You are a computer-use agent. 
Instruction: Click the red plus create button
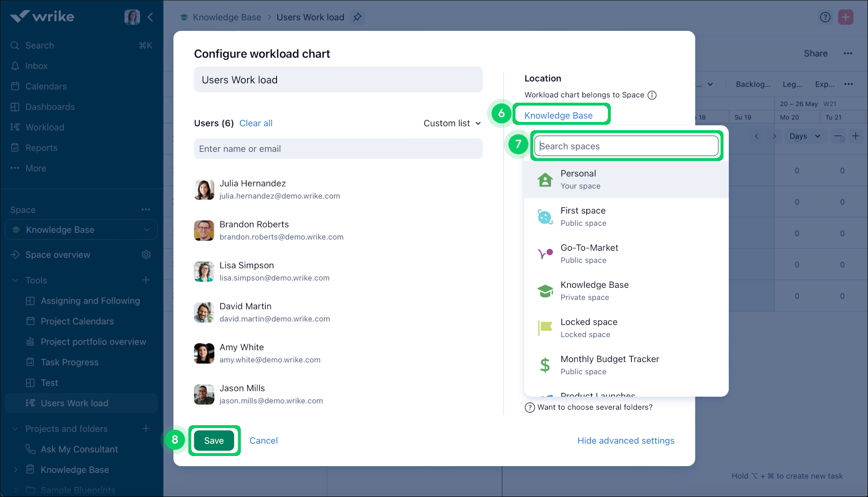[845, 17]
